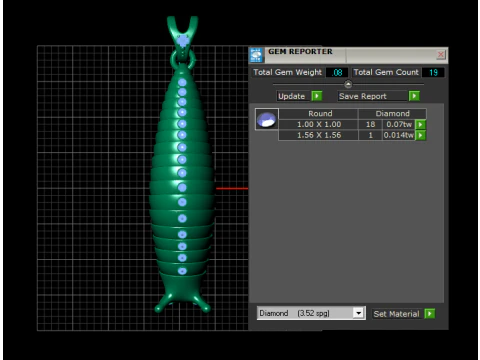Click the green arrow next to Update
The height and width of the screenshot is (360, 480).
317,96
